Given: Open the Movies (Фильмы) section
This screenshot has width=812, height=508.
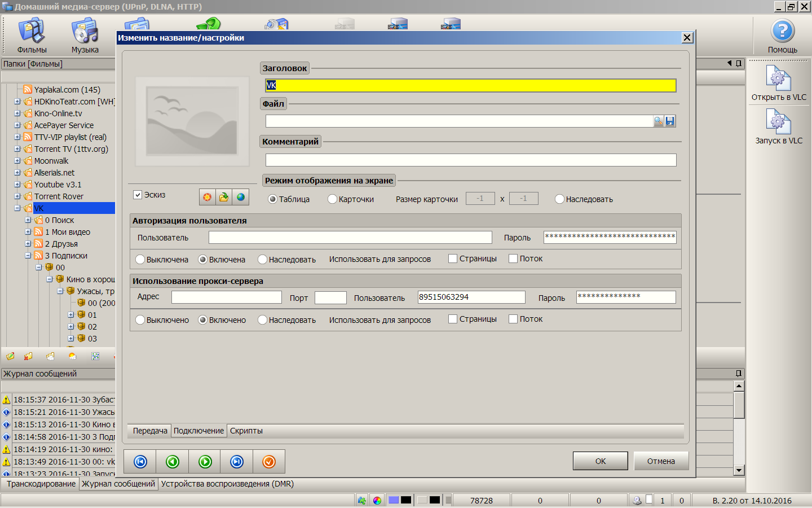Looking at the screenshot, I should tap(32, 34).
